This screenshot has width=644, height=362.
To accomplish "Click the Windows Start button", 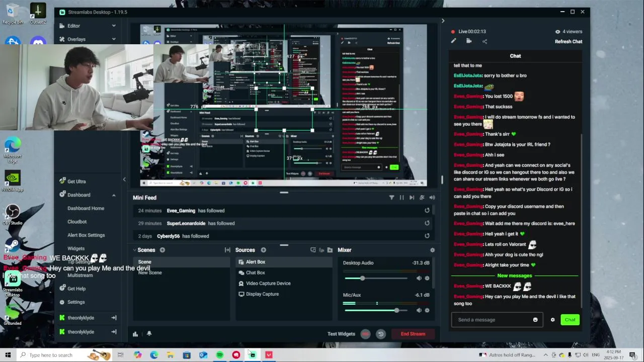I will (8, 355).
